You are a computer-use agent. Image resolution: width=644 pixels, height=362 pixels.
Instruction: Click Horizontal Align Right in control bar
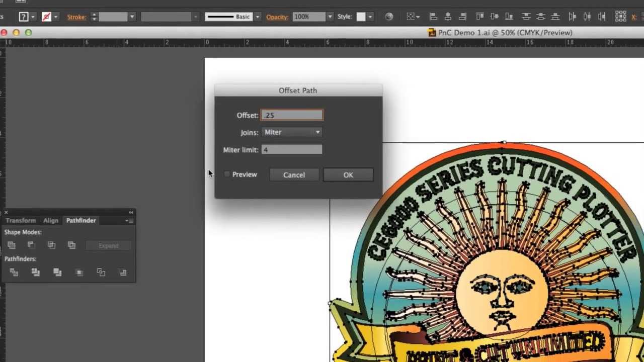click(x=463, y=17)
